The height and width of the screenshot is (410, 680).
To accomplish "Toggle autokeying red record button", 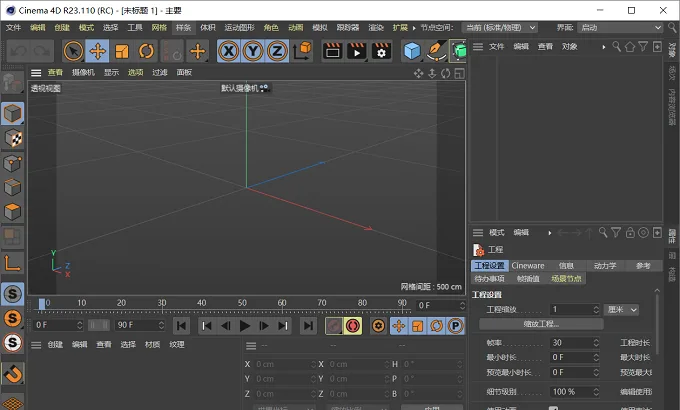I will 353,326.
